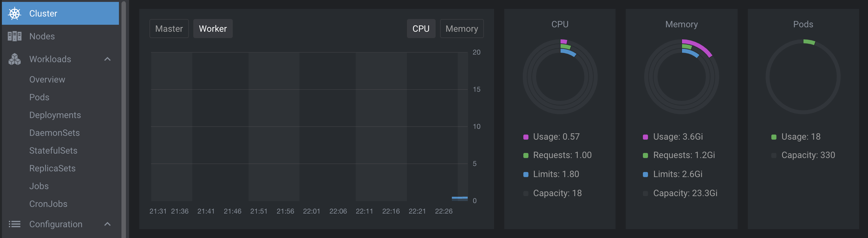The width and height of the screenshot is (868, 238).
Task: Click the 21:31 time axis label
Action: [x=158, y=211]
